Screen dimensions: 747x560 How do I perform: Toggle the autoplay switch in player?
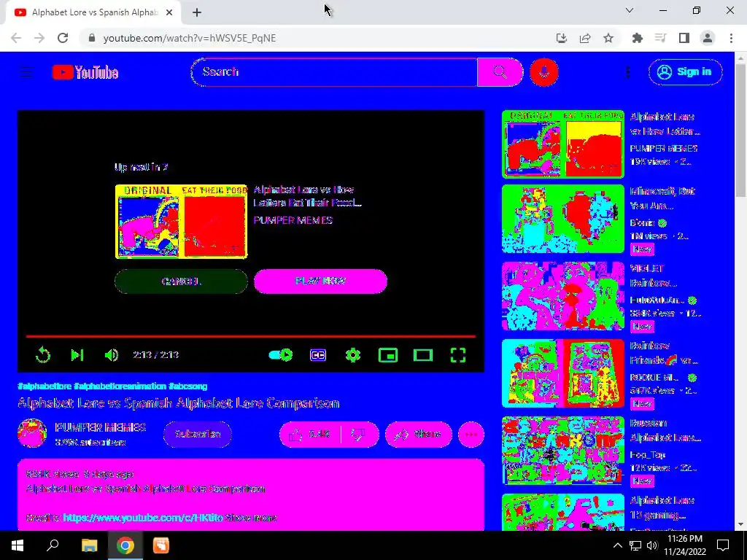(x=281, y=355)
